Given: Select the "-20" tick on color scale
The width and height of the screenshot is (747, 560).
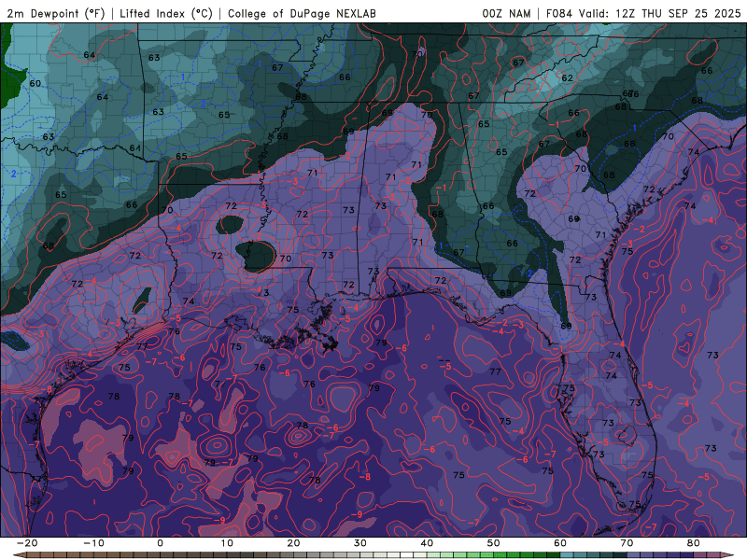Looking at the screenshot, I should [x=27, y=543].
